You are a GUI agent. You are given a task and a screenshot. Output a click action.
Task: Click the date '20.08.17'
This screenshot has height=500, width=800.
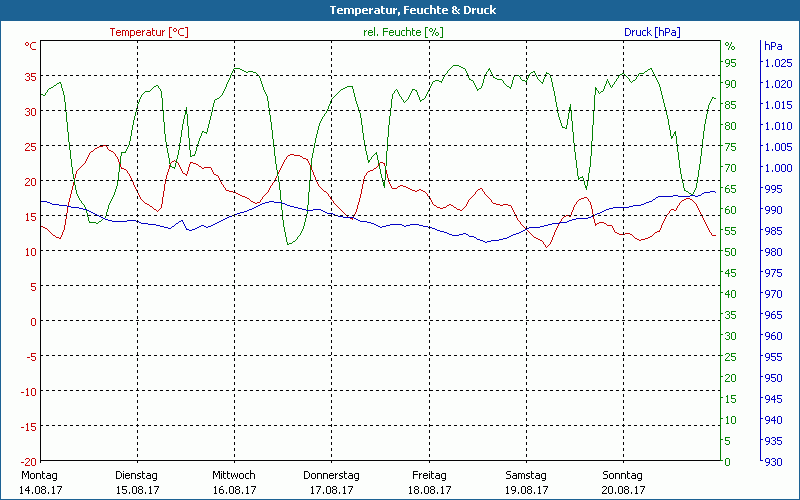click(623, 490)
